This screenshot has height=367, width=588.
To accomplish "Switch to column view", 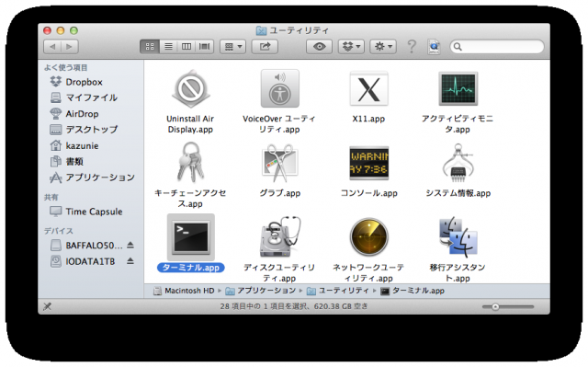I will (x=187, y=47).
